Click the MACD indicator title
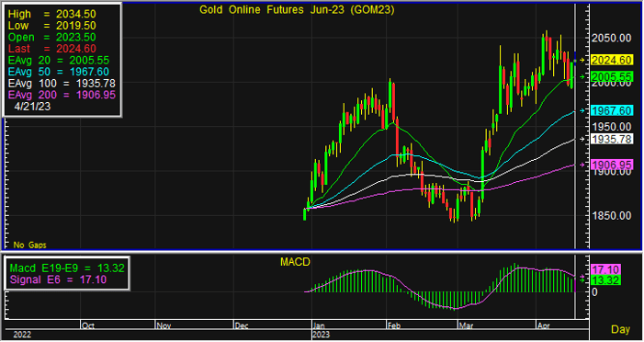Screen dimensions: 644x342 [295, 262]
